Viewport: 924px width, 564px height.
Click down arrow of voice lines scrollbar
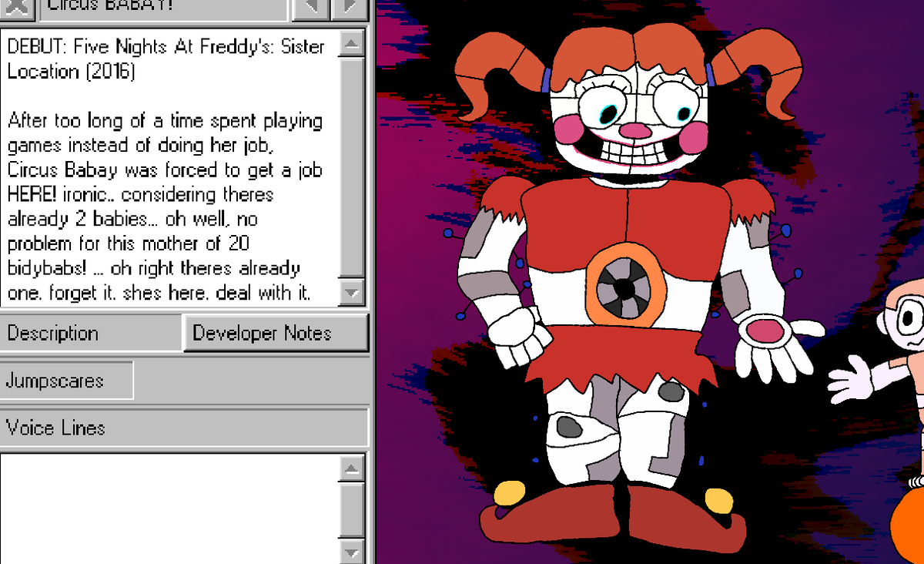(x=351, y=553)
